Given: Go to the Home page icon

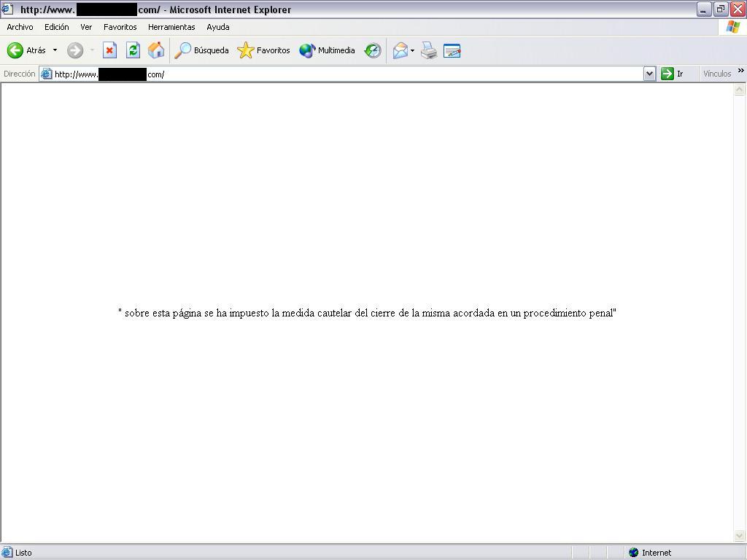Looking at the screenshot, I should 156,50.
